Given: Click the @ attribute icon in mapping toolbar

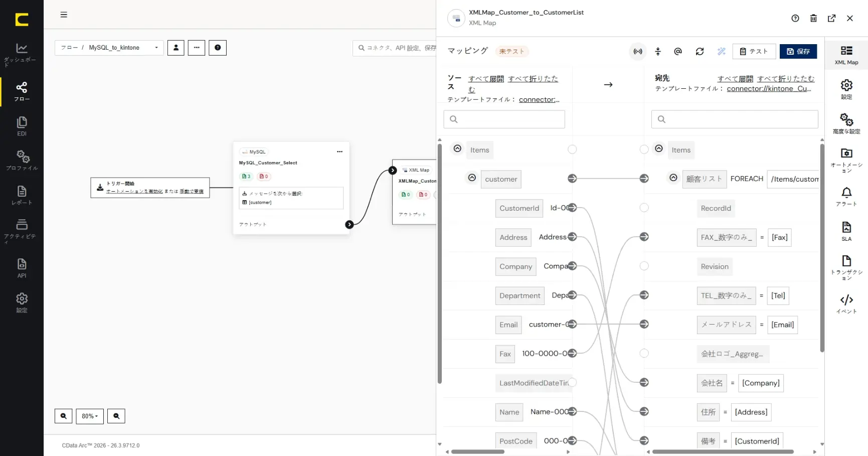Looking at the screenshot, I should tap(678, 51).
